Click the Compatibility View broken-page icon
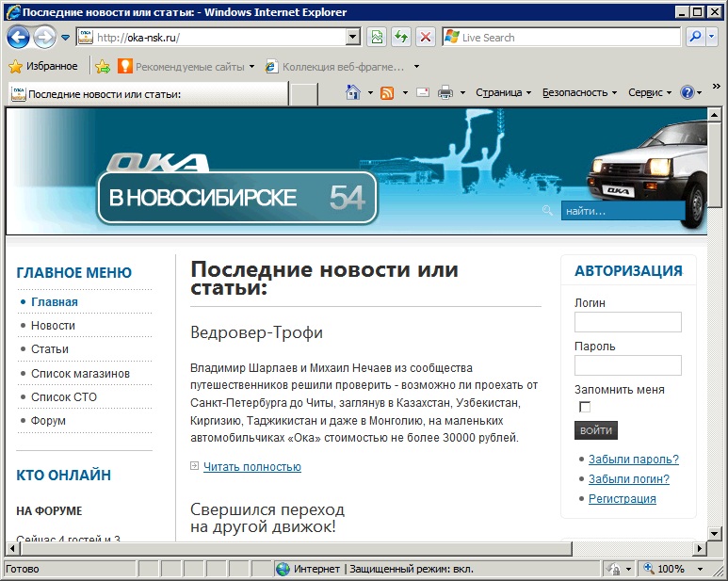Screen dimensions: 728x581 point(377,37)
